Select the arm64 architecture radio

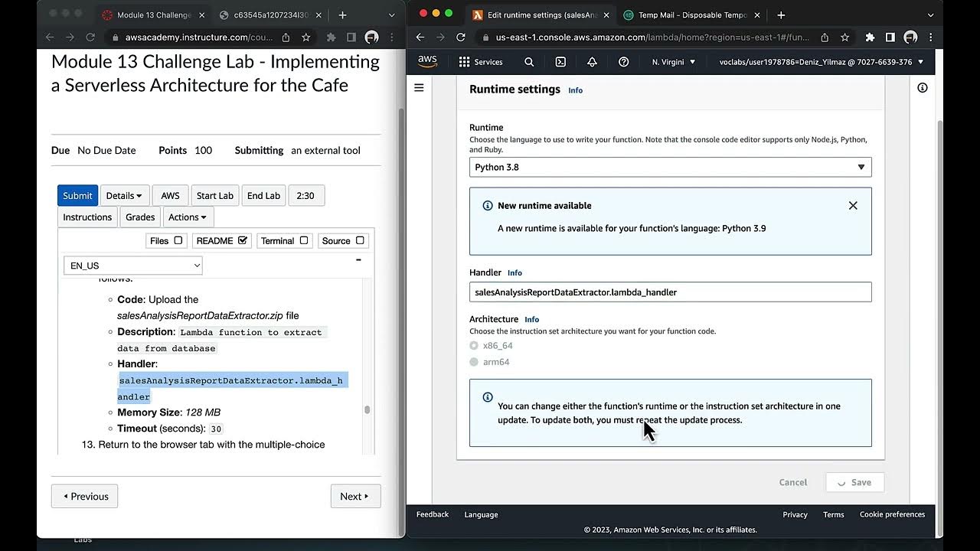click(x=474, y=362)
